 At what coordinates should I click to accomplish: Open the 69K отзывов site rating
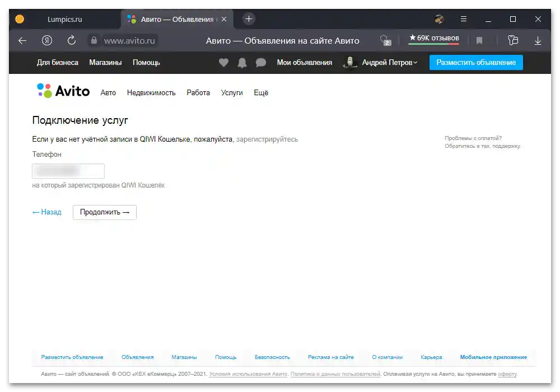point(434,39)
